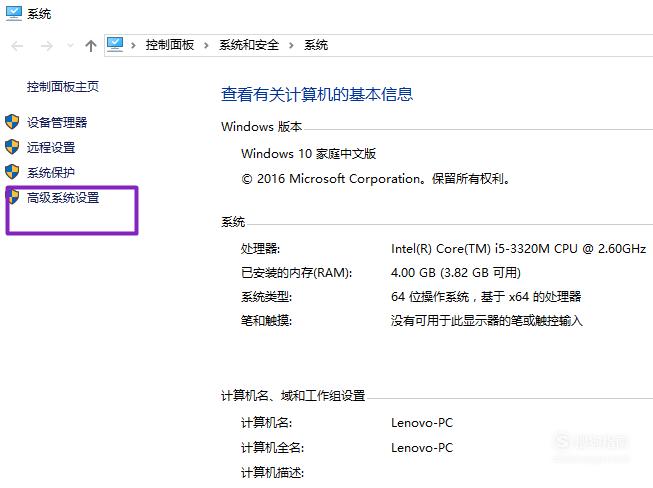Image resolution: width=653 pixels, height=488 pixels.
Task: Click the Lenovo-PC value beside 计算机名
Action: 422,423
